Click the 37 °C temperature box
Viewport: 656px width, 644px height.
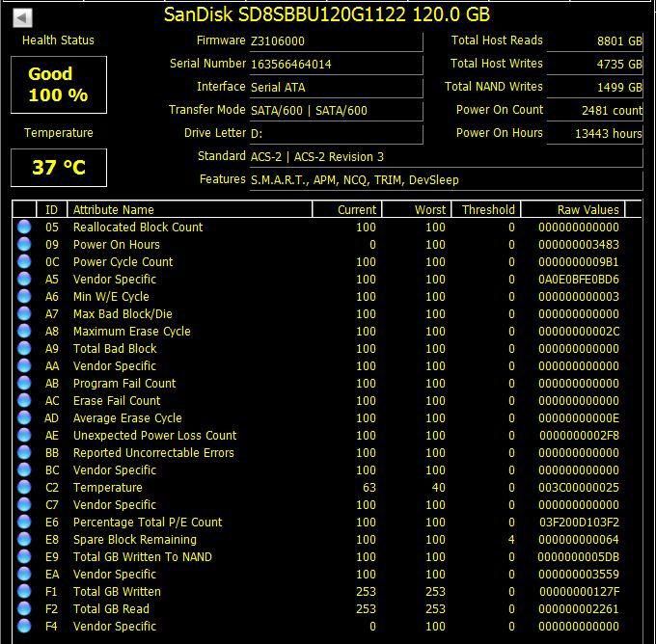[x=59, y=168]
